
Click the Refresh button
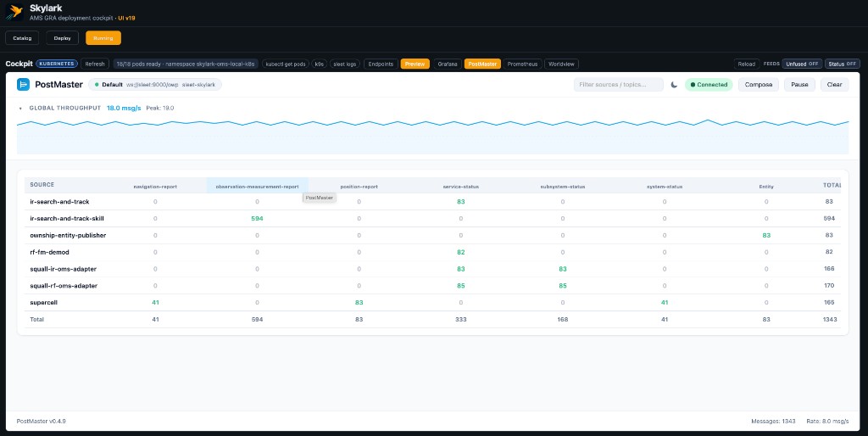95,64
